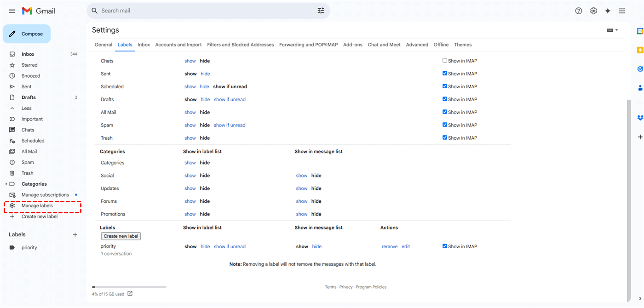Screen dimensions: 644x308
Task: Open the Themes settings tab
Action: pyautogui.click(x=462, y=45)
